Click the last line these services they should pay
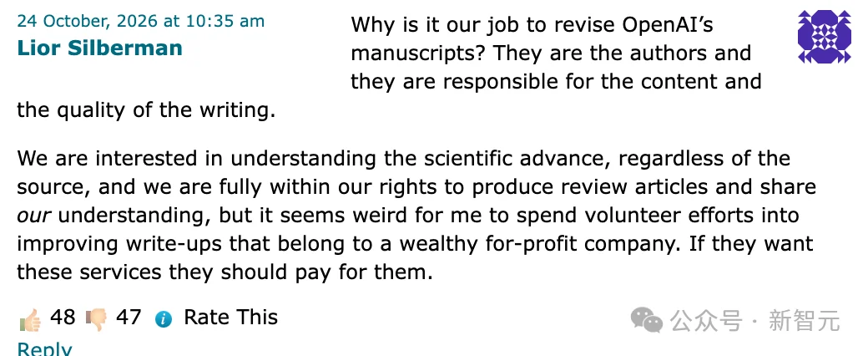This screenshot has height=356, width=868. point(225,272)
